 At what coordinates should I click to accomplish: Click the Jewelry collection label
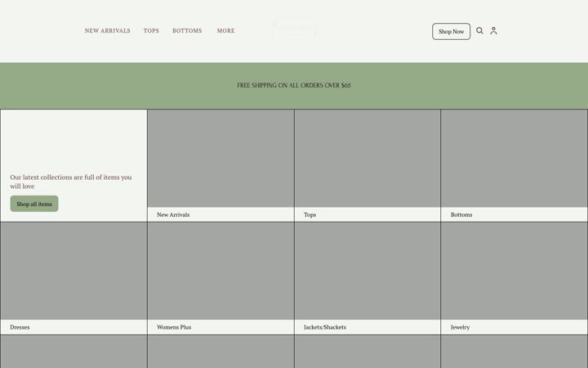tap(460, 327)
